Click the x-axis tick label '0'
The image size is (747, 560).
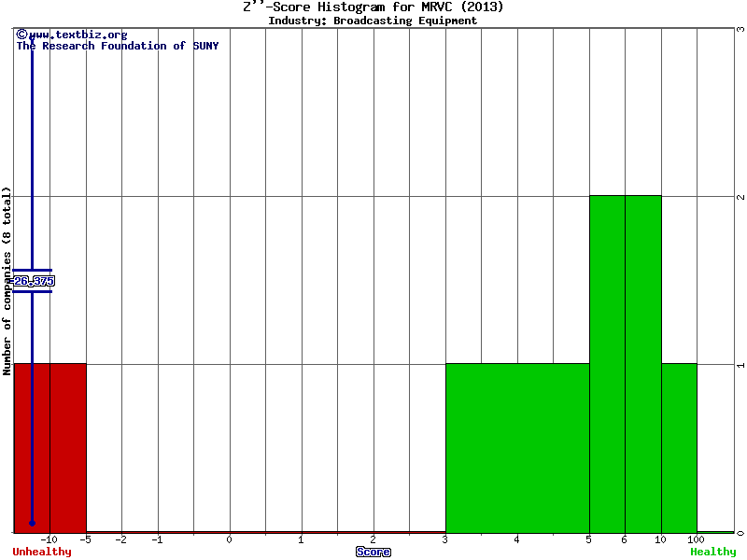[229, 539]
